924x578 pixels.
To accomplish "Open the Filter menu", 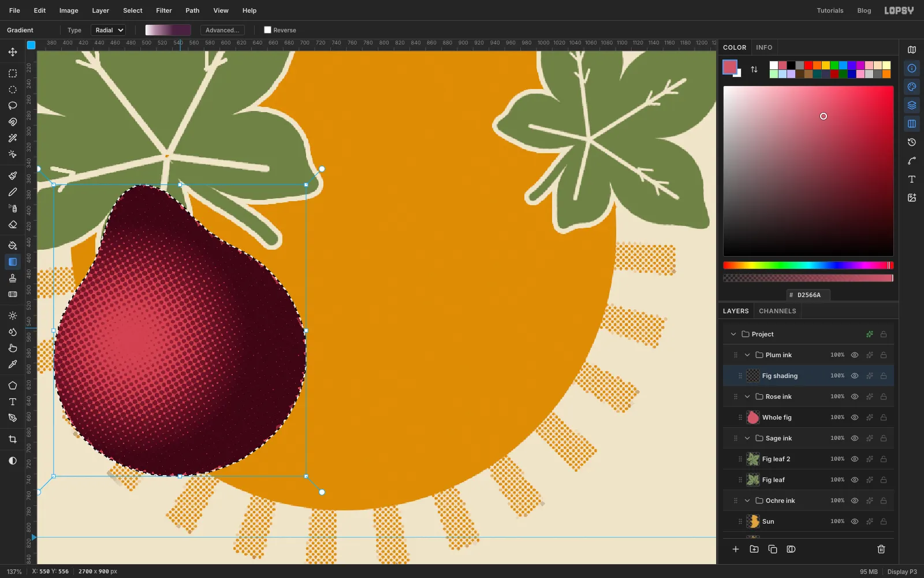I will click(x=164, y=10).
